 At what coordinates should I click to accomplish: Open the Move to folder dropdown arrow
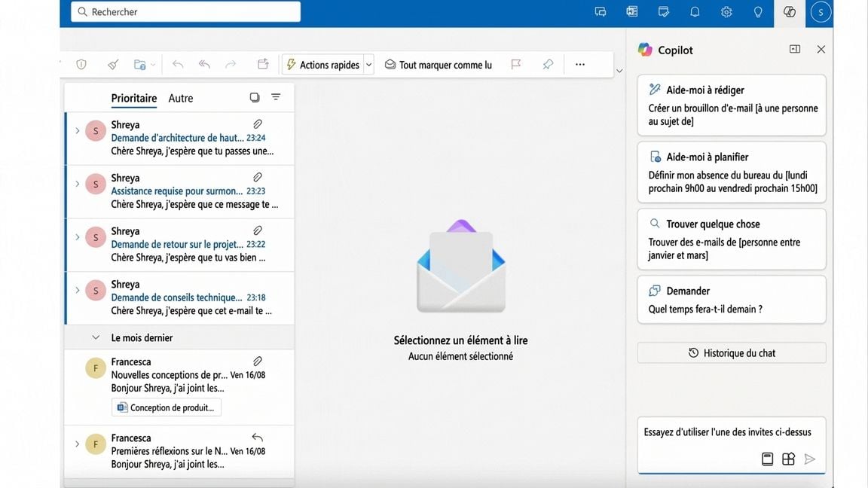pos(153,65)
